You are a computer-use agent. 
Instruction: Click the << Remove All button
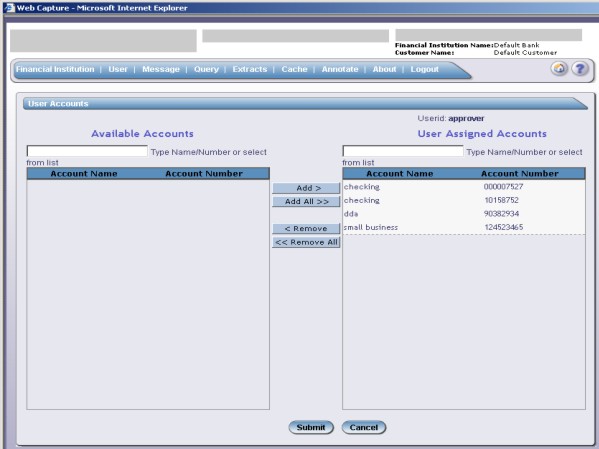tap(306, 242)
